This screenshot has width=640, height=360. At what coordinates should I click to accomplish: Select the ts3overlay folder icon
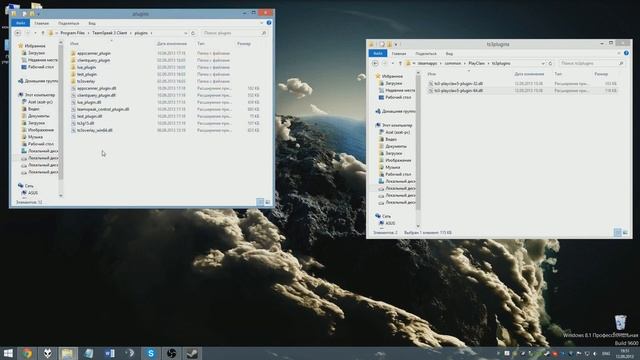tap(73, 81)
